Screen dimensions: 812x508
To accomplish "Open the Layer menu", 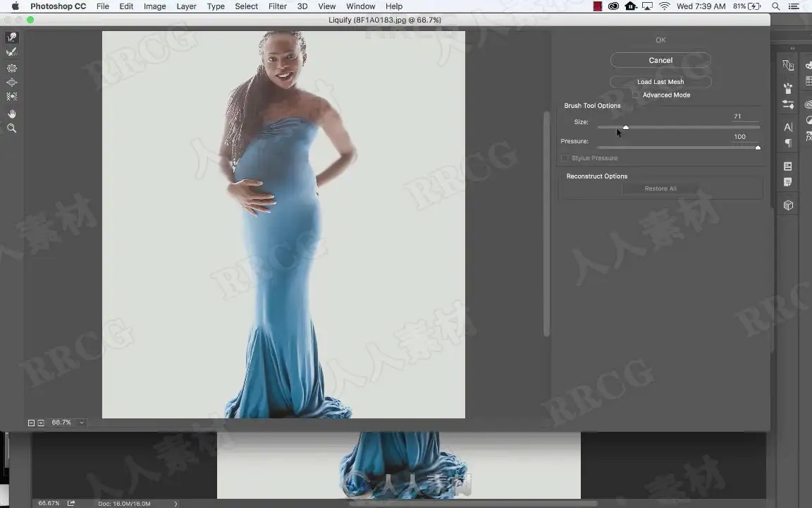I will [x=186, y=6].
